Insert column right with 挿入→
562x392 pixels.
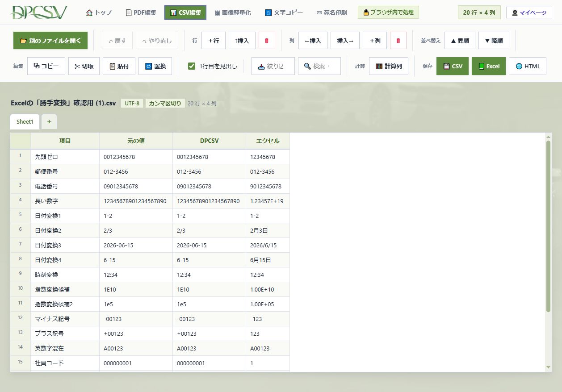pyautogui.click(x=345, y=41)
